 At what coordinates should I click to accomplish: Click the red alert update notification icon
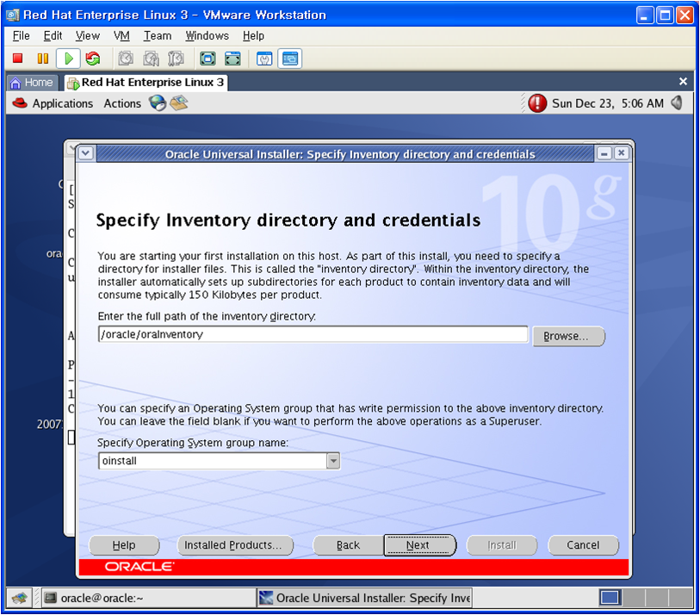(x=537, y=103)
